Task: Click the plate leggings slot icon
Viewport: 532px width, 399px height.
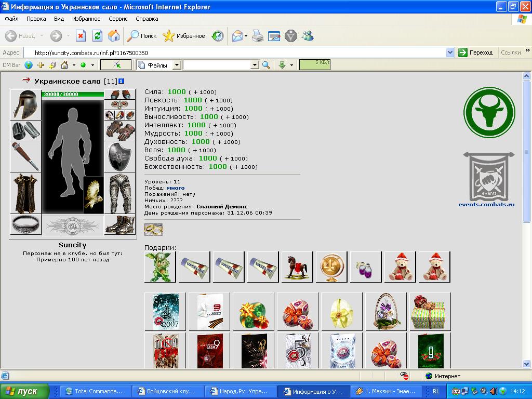Action: [120, 193]
